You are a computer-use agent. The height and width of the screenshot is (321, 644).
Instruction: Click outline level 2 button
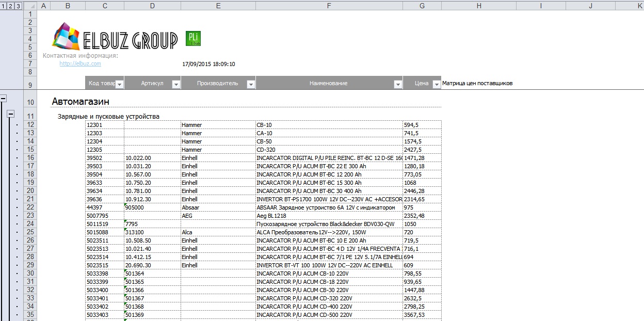(11, 6)
